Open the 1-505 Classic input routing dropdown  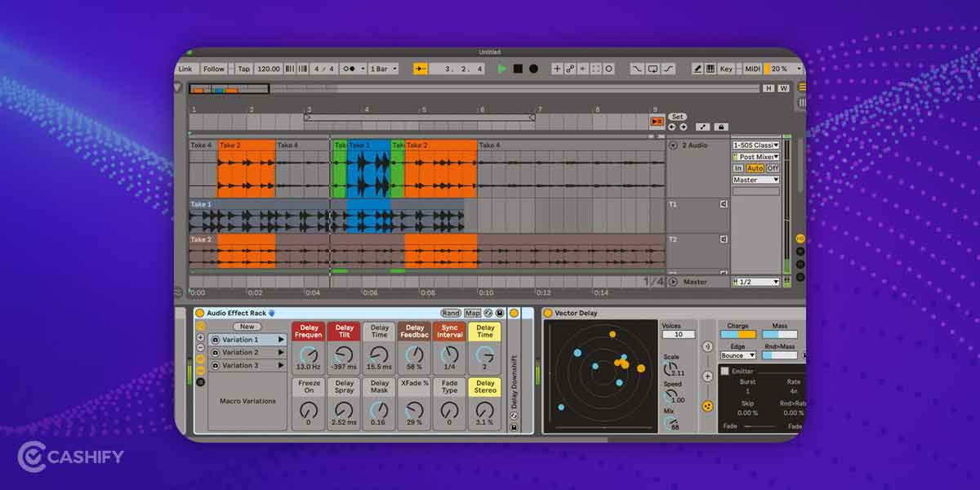click(x=755, y=145)
